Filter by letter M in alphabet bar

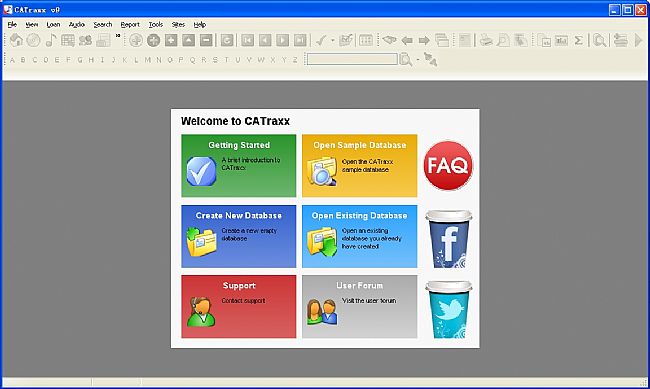click(x=148, y=60)
